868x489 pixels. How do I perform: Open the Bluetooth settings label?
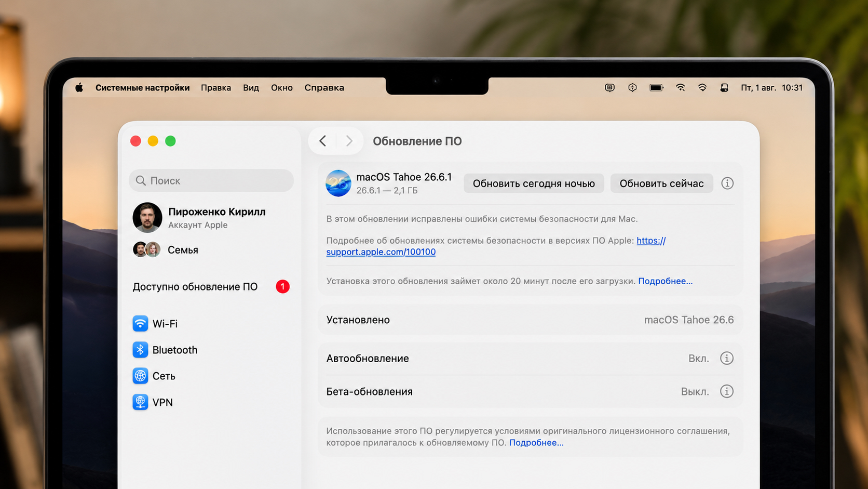pyautogui.click(x=175, y=350)
